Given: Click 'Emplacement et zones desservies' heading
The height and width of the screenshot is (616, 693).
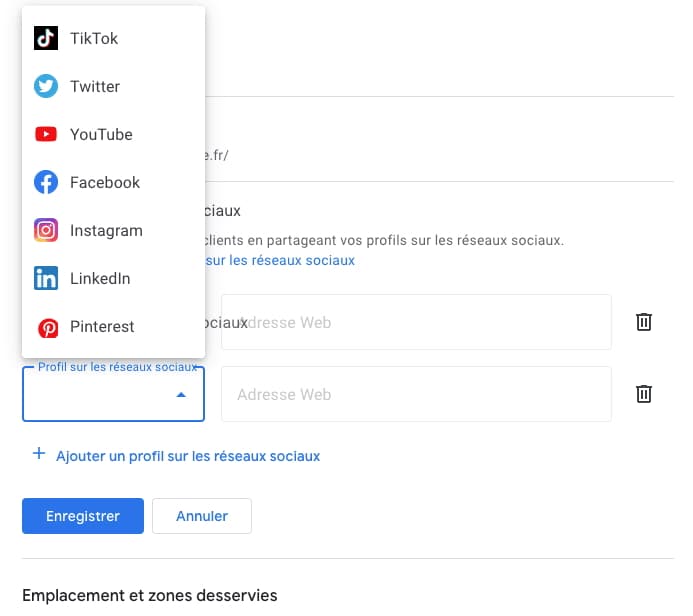Looking at the screenshot, I should tap(150, 595).
